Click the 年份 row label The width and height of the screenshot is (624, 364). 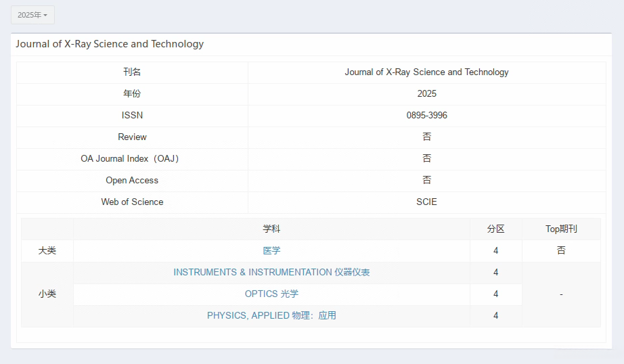point(132,94)
